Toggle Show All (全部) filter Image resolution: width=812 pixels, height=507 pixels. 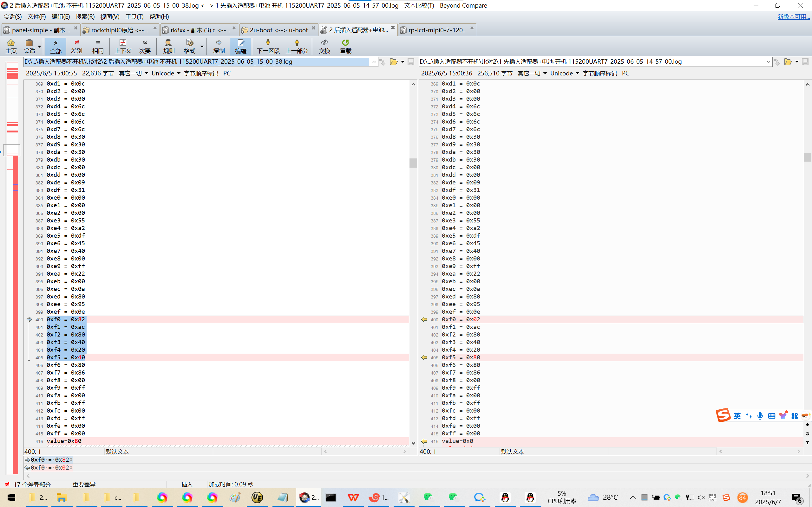coord(56,46)
